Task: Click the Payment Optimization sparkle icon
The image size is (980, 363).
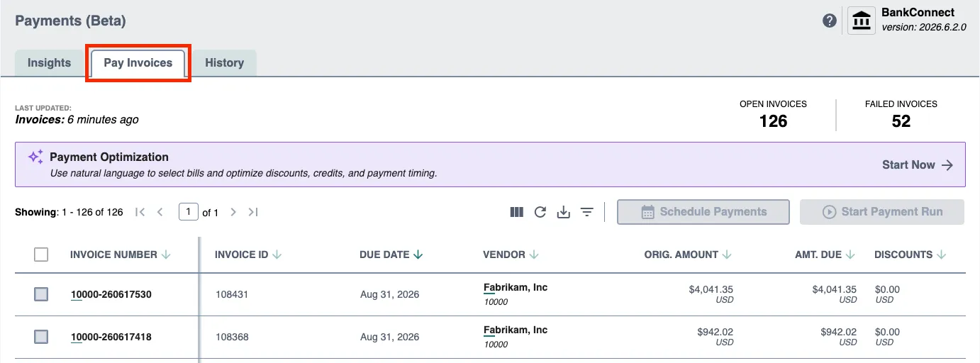Action: pos(35,157)
